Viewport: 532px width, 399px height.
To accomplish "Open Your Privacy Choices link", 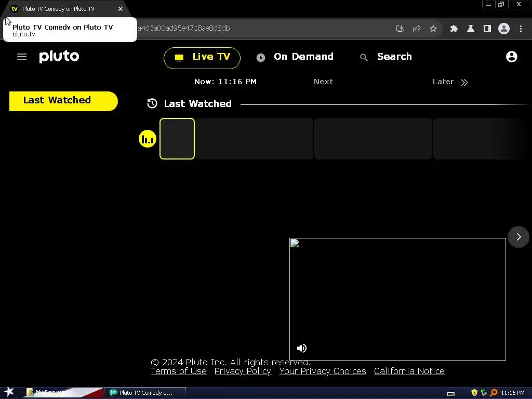I will coord(322,371).
